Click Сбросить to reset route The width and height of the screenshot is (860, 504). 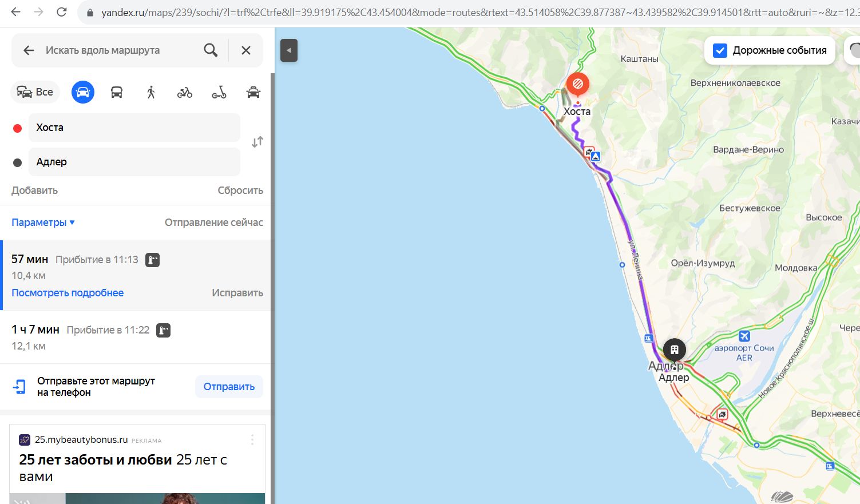coord(240,191)
